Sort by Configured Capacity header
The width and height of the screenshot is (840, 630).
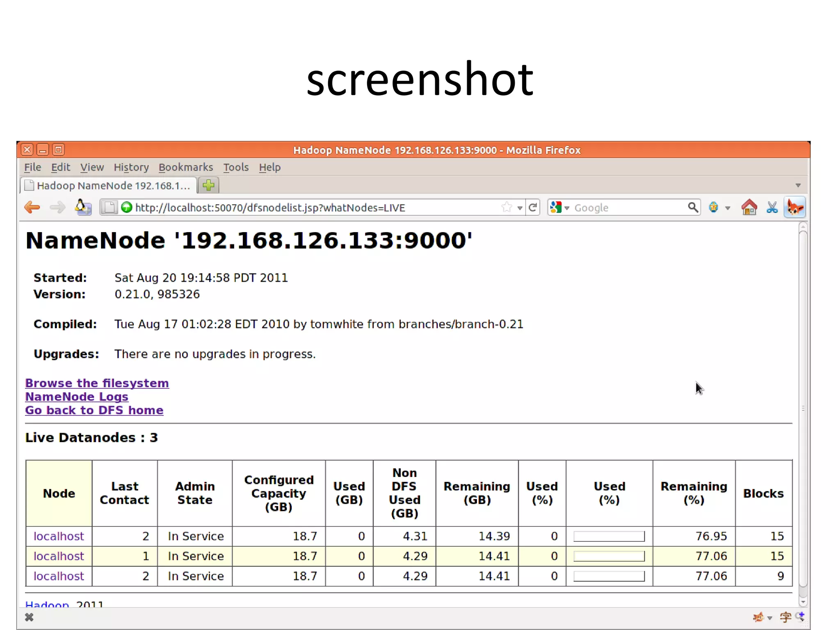(279, 493)
